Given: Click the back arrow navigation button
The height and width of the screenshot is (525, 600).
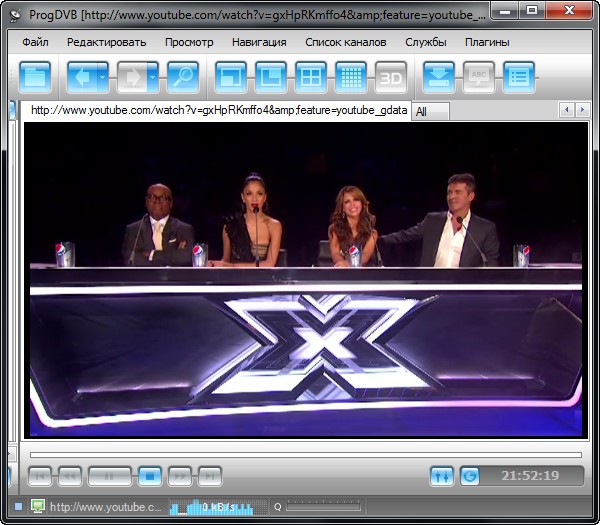Looking at the screenshot, I should (x=81, y=77).
